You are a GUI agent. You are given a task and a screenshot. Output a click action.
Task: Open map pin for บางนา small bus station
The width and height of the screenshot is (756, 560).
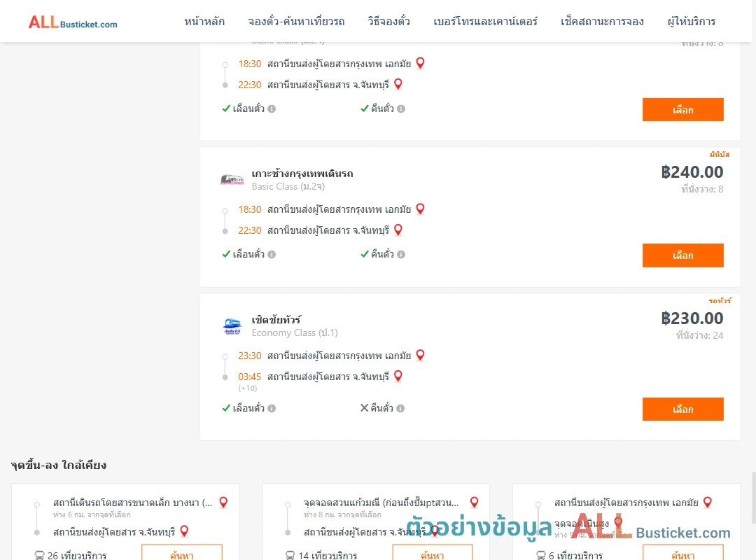click(224, 502)
